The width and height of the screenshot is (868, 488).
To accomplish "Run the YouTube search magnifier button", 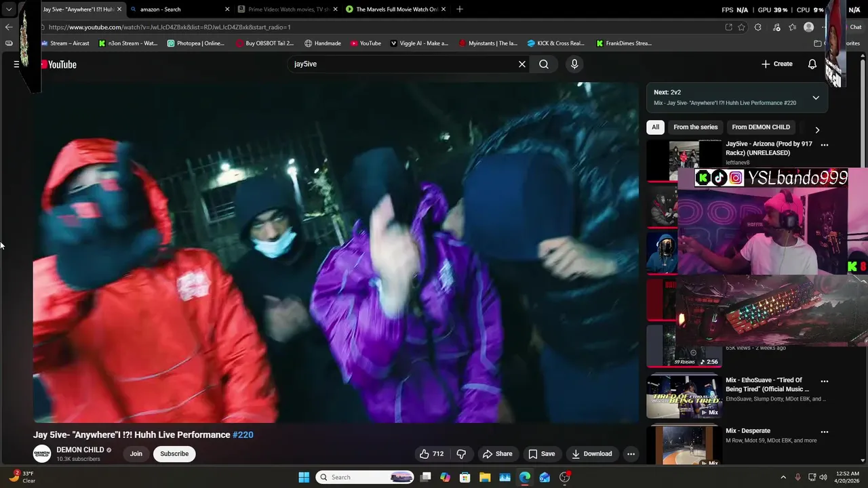I will (x=544, y=64).
